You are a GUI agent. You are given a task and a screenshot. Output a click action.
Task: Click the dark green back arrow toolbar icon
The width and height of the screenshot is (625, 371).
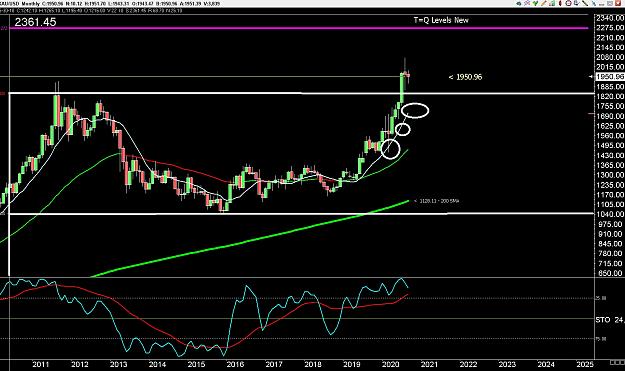point(519,3)
